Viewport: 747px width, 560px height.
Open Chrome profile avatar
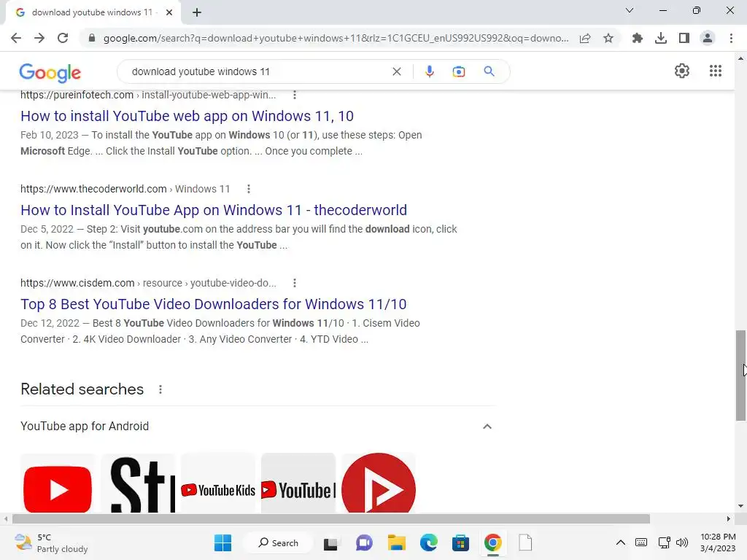tap(708, 38)
